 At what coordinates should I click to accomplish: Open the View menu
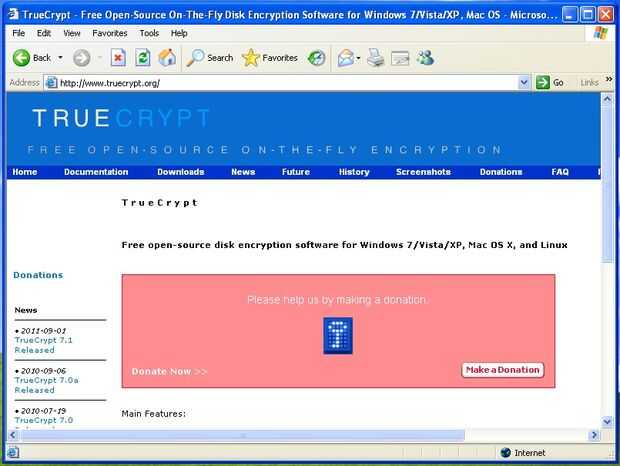coord(72,33)
